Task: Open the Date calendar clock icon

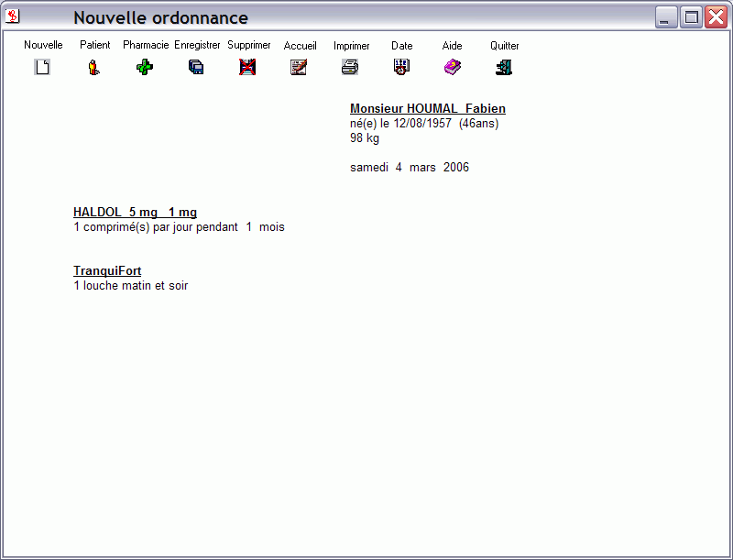Action: [x=401, y=67]
